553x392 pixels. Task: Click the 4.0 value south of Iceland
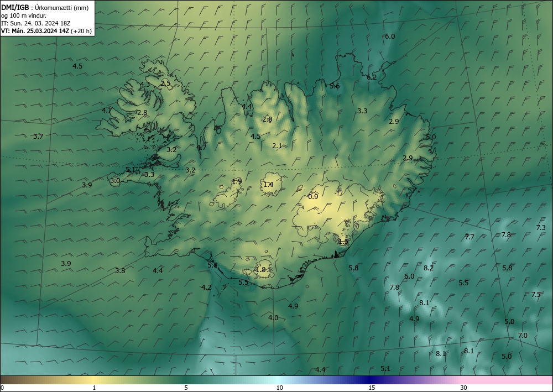point(273,317)
